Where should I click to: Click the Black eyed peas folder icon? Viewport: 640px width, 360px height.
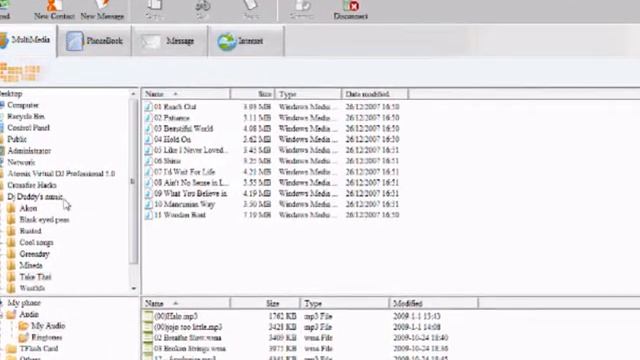tap(11, 220)
